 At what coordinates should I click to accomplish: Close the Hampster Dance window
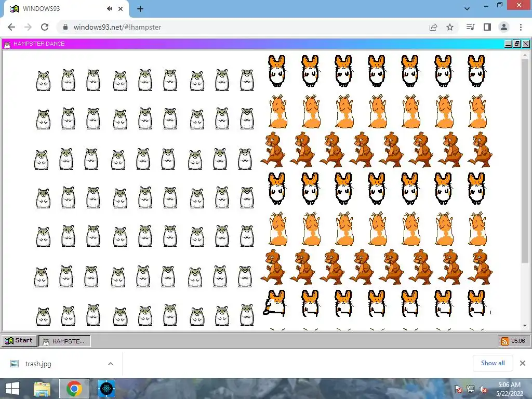click(x=526, y=44)
